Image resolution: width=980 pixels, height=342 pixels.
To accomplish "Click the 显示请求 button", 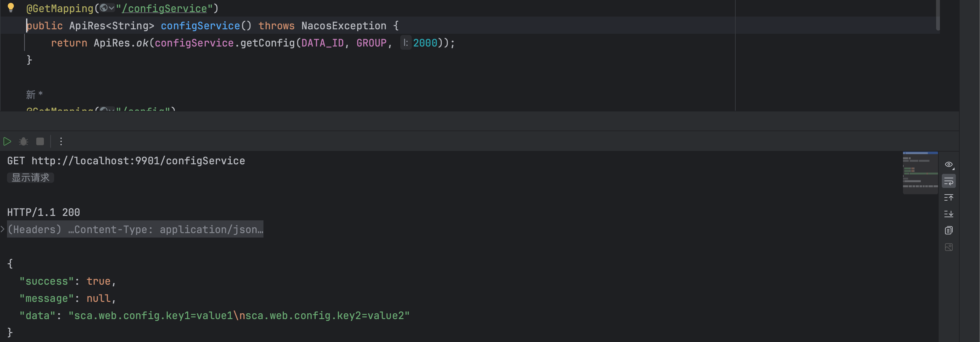I will (31, 177).
